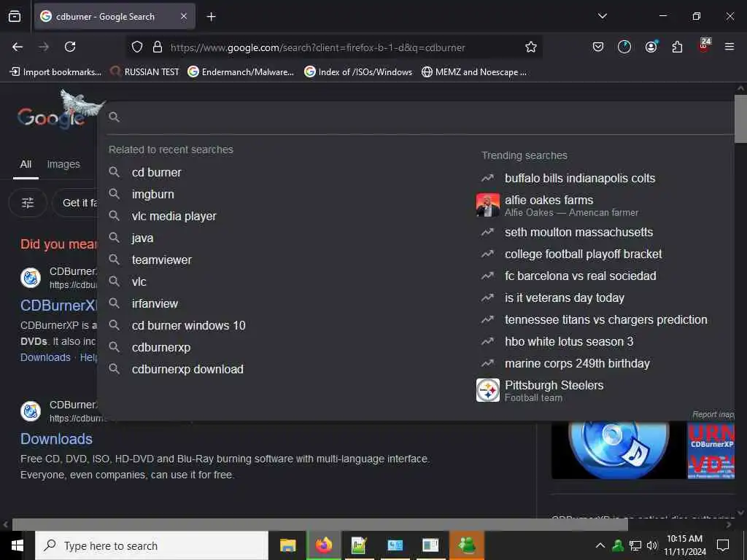The width and height of the screenshot is (747, 560).
Task: Open the Windows Start menu
Action: pos(18,545)
